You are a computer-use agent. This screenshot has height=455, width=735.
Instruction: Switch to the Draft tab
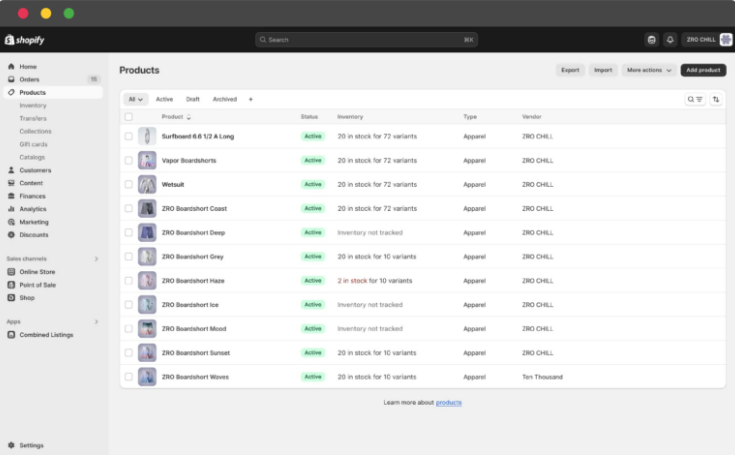(193, 99)
